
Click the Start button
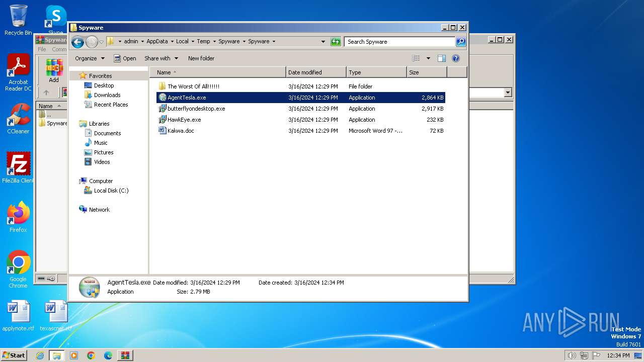coord(14,355)
